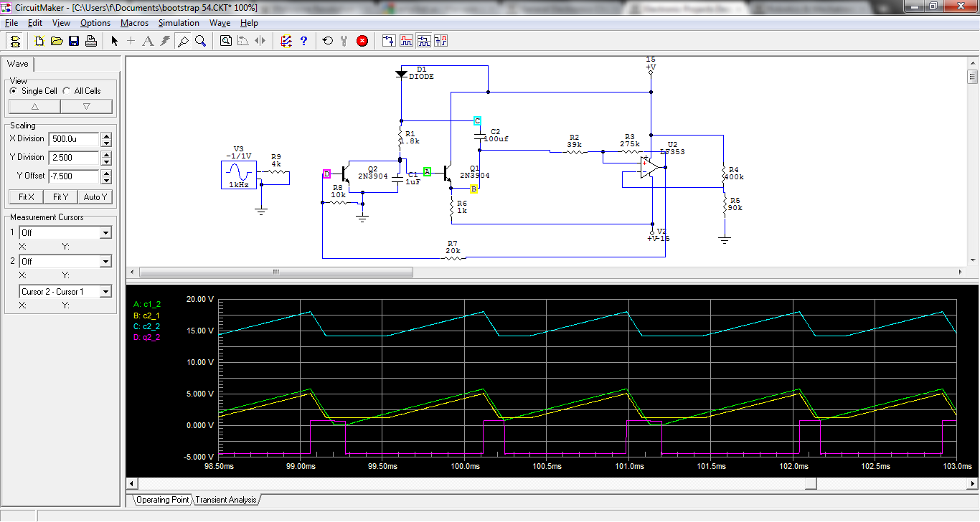Screen dimensions: 980x522
Task: Create a new circuit file
Action: 40,41
